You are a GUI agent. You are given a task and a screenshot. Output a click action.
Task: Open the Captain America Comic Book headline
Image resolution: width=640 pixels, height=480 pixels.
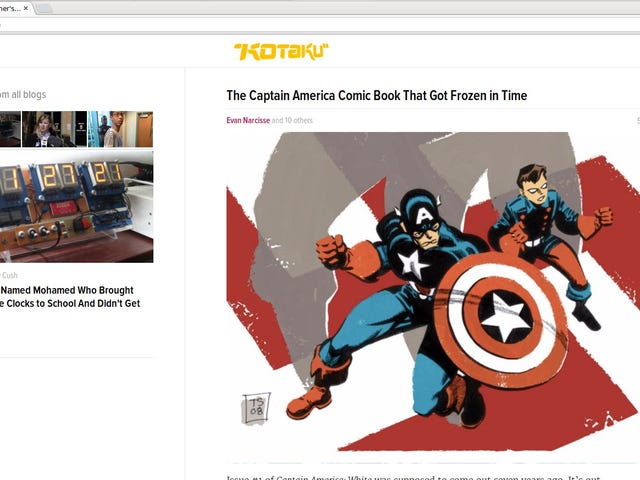point(377,96)
